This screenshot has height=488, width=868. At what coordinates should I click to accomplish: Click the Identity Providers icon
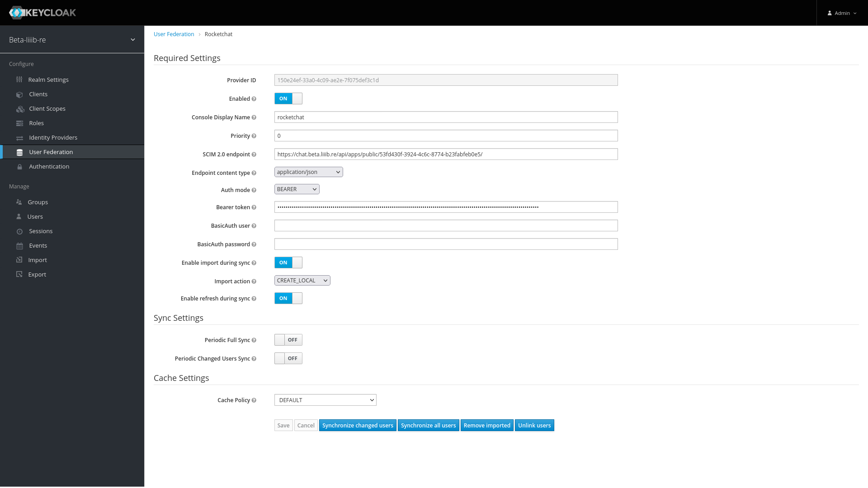[20, 137]
